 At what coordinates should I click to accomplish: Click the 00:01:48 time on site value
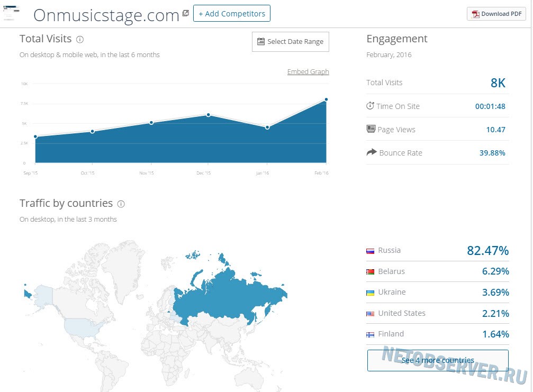pos(490,106)
